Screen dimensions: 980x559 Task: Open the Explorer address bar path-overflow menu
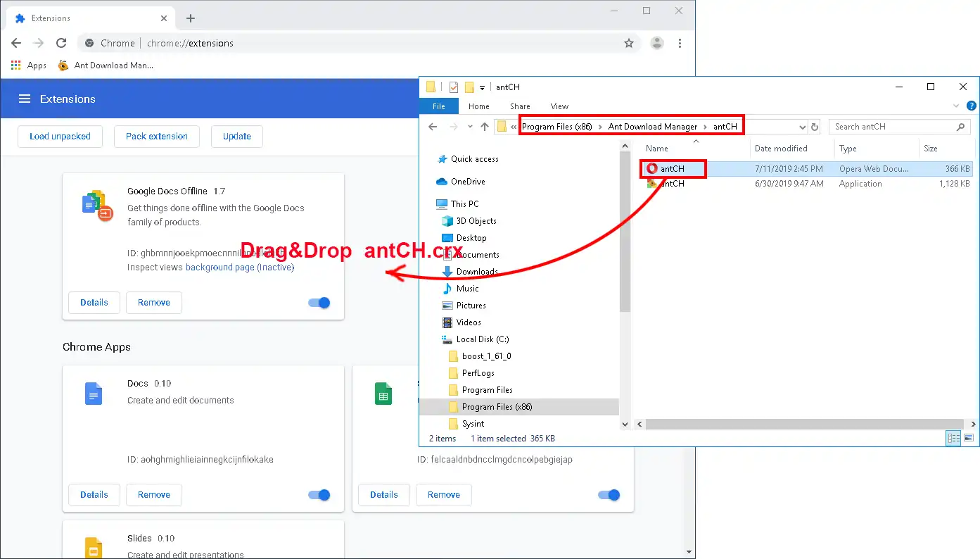514,127
